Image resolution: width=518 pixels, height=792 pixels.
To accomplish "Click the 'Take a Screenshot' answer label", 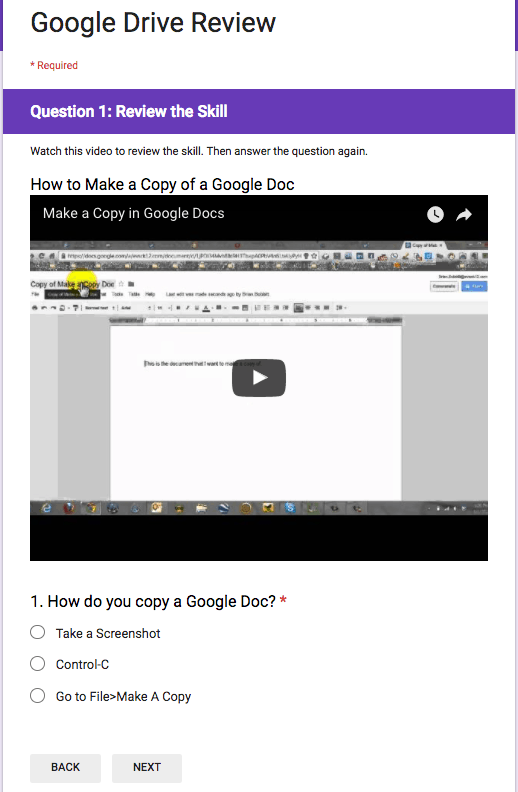I will pyautogui.click(x=108, y=633).
